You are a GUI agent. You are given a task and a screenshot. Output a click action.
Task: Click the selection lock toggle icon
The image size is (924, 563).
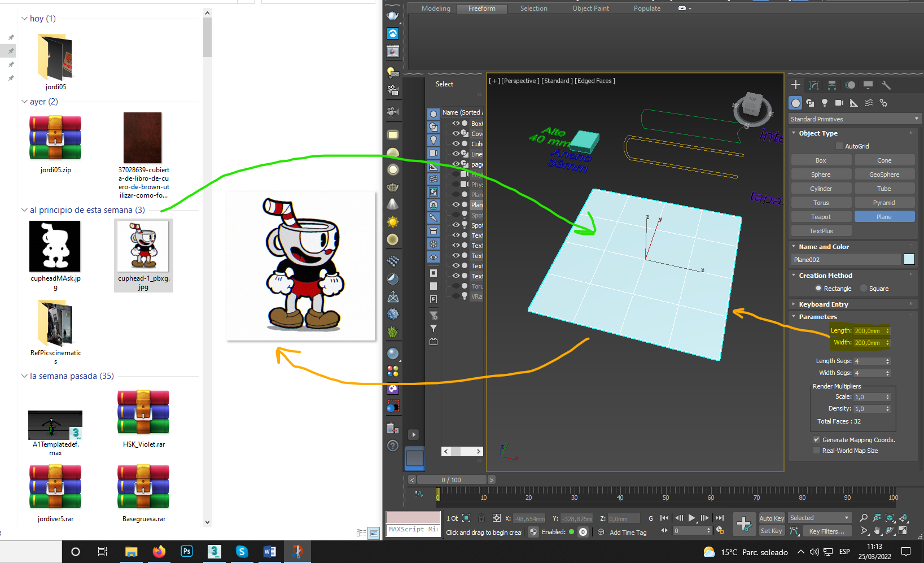[481, 518]
